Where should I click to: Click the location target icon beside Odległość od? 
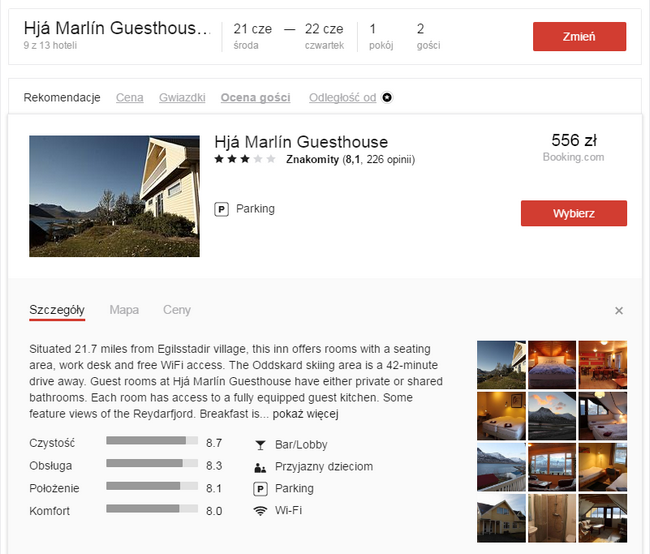387,97
